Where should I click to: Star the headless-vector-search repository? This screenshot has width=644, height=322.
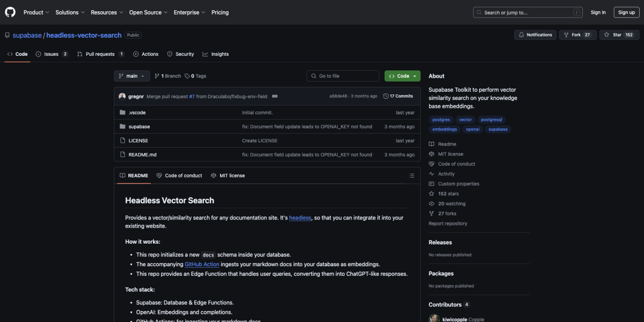[619, 35]
